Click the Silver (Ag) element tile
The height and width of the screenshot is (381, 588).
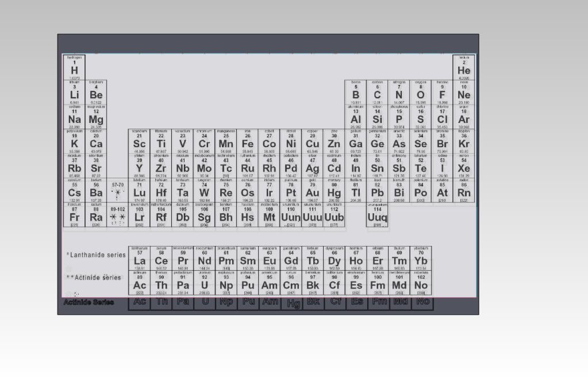pos(312,166)
